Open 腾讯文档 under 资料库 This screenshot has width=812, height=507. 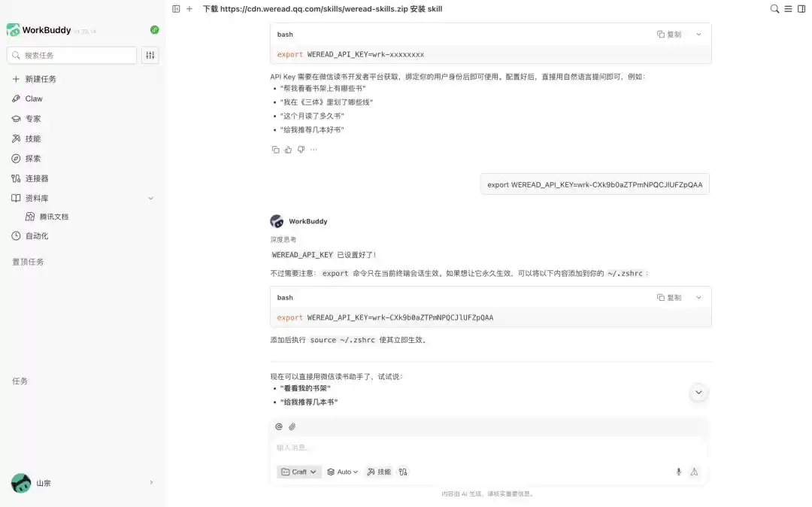[x=54, y=217]
